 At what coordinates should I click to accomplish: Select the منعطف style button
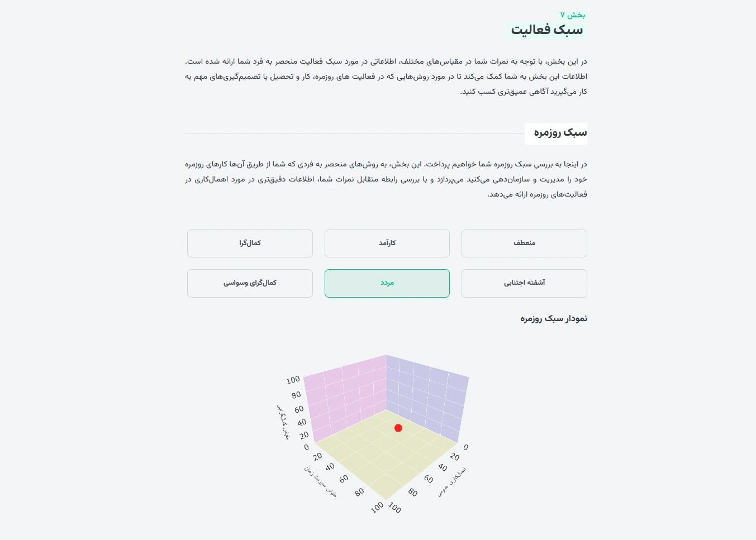524,243
